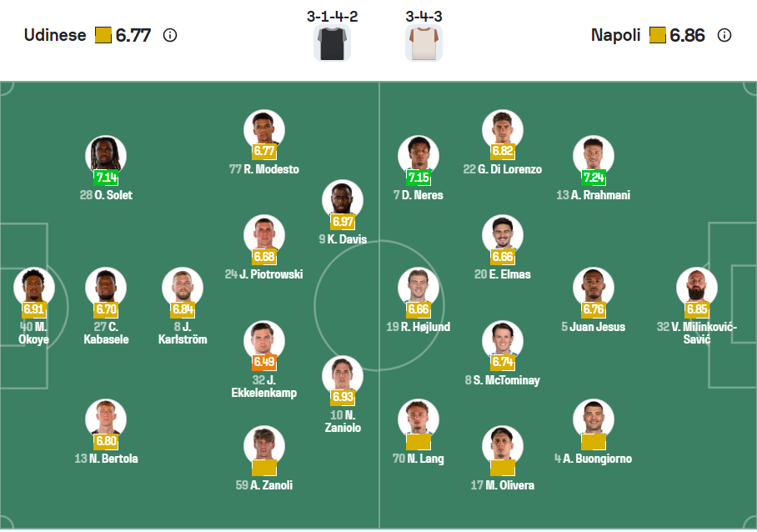Click N. Zaniolo's player portrait
This screenshot has height=532, width=757.
tap(343, 376)
